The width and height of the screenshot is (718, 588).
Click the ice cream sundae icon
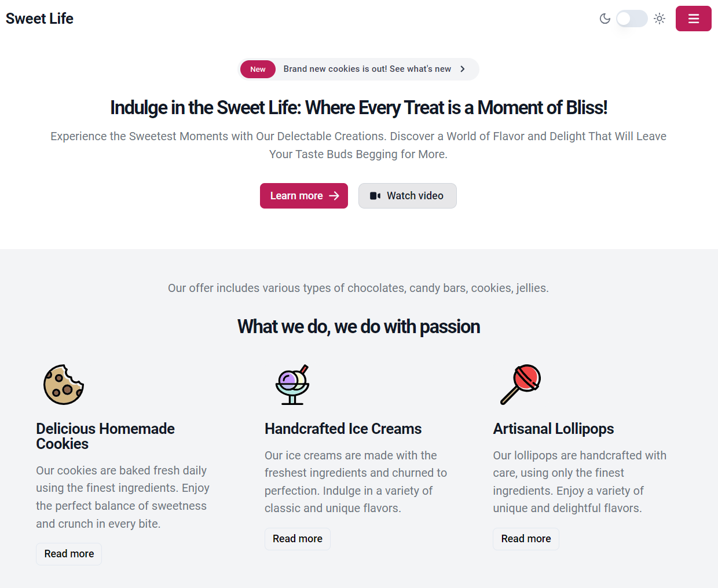tap(292, 385)
